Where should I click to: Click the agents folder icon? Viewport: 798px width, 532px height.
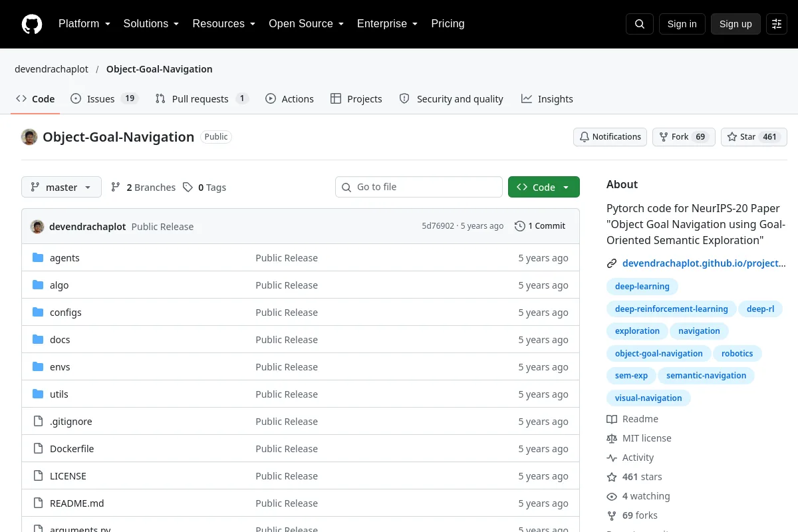[x=38, y=258]
